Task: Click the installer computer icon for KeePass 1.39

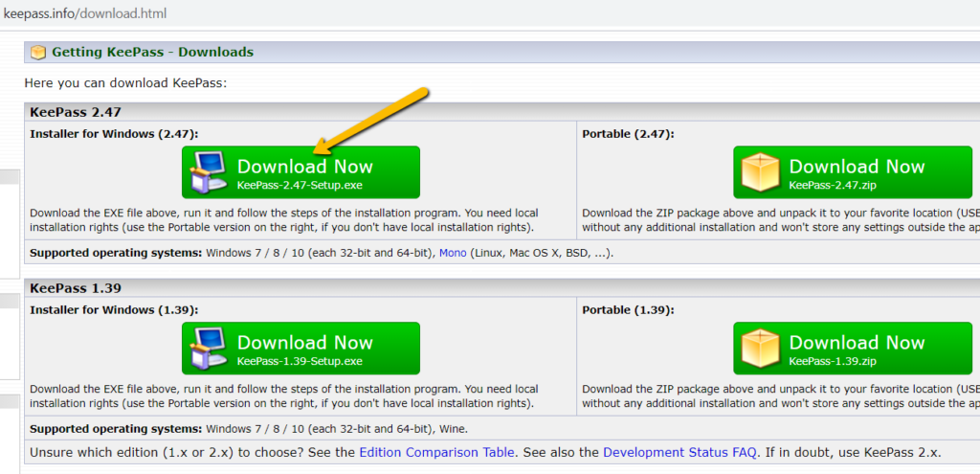Action: click(x=209, y=349)
